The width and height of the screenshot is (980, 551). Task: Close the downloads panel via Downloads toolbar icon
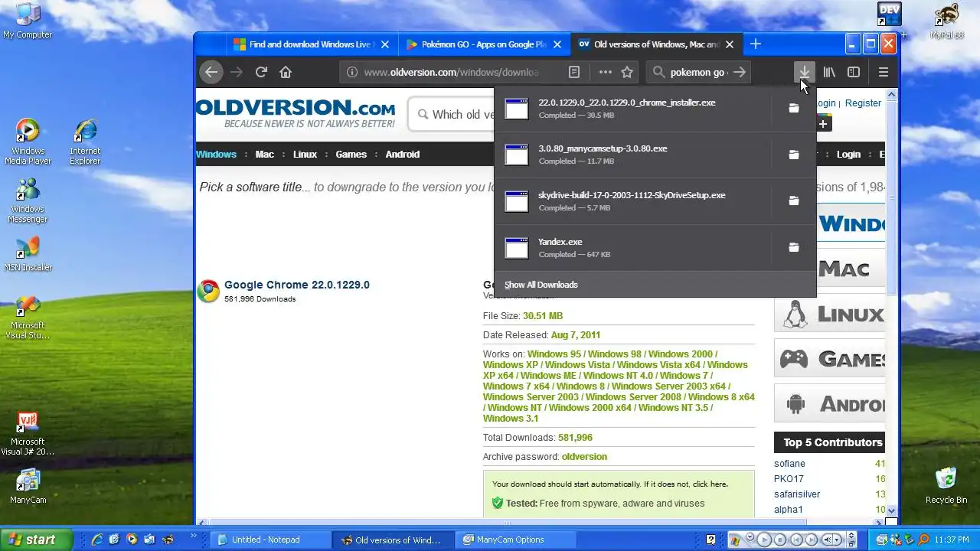(804, 72)
